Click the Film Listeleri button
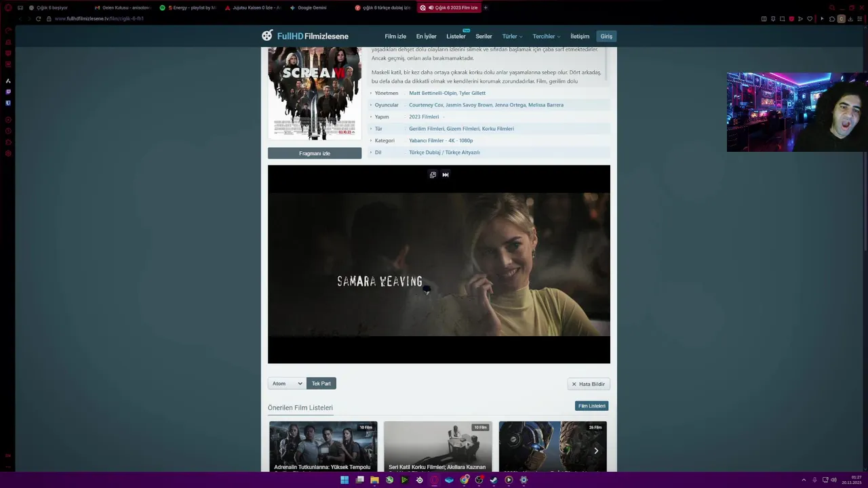This screenshot has height=488, width=868. (x=591, y=406)
